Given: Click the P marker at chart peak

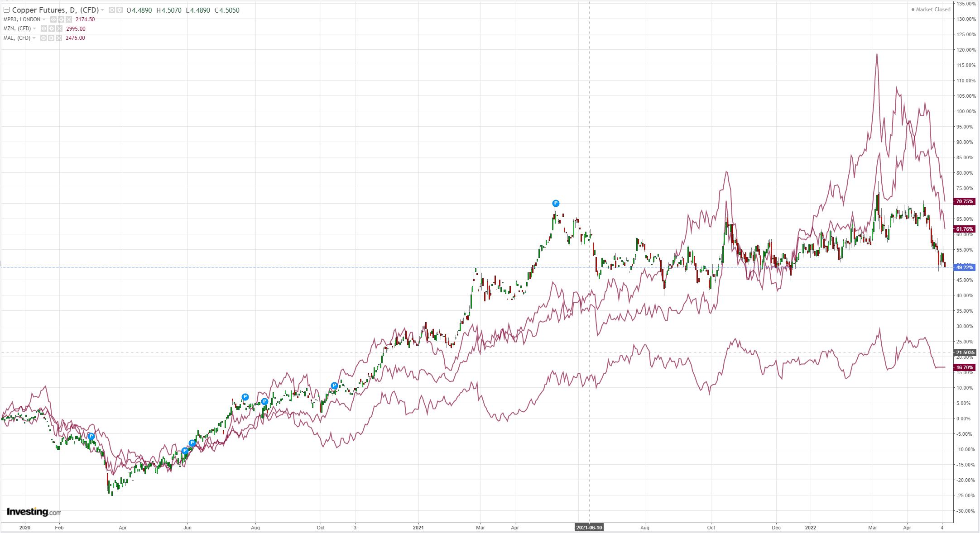Looking at the screenshot, I should [556, 203].
